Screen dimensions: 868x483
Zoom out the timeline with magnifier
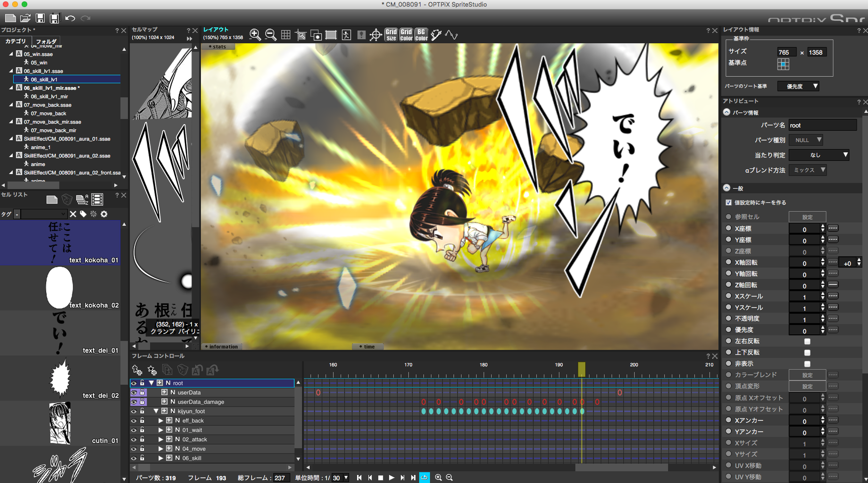tap(449, 478)
